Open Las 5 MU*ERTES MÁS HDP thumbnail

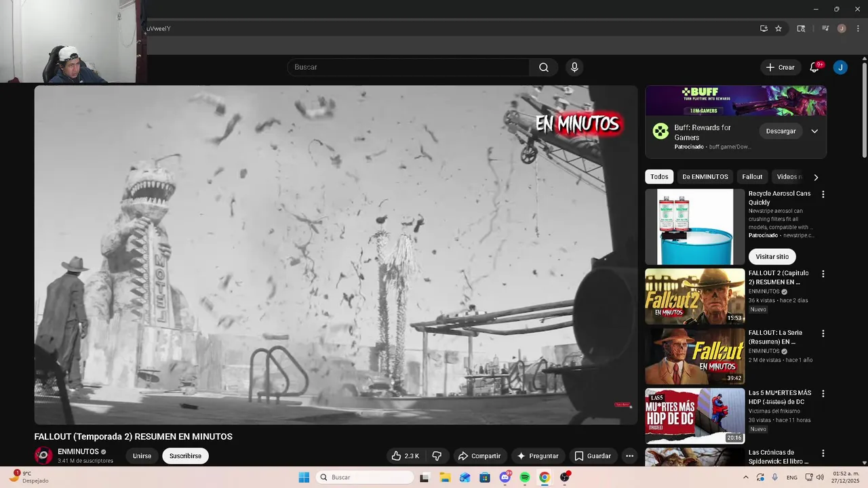[x=694, y=415]
